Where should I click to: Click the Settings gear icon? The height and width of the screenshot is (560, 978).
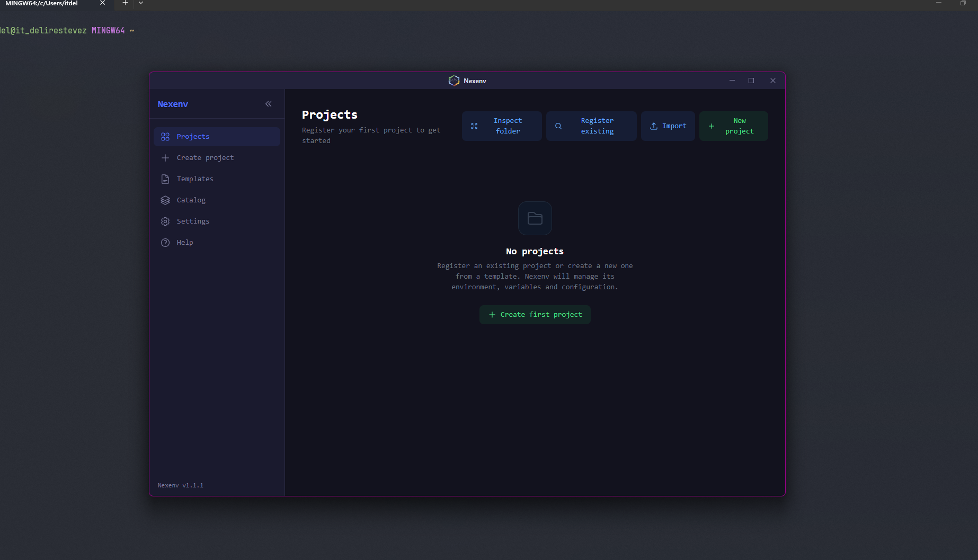[165, 221]
